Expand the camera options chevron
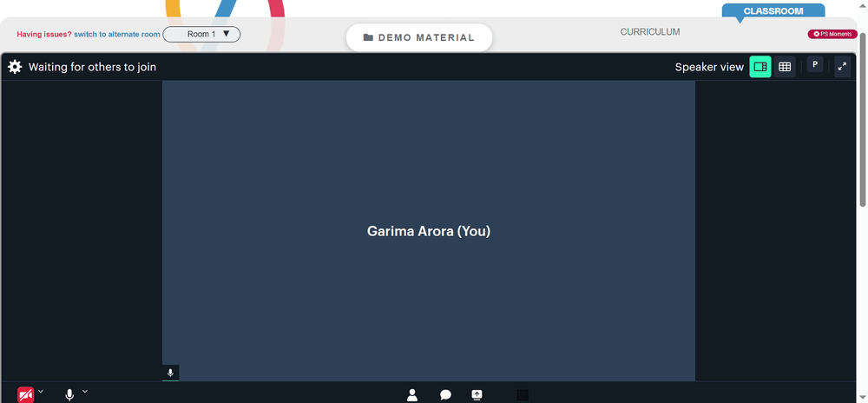 41,392
